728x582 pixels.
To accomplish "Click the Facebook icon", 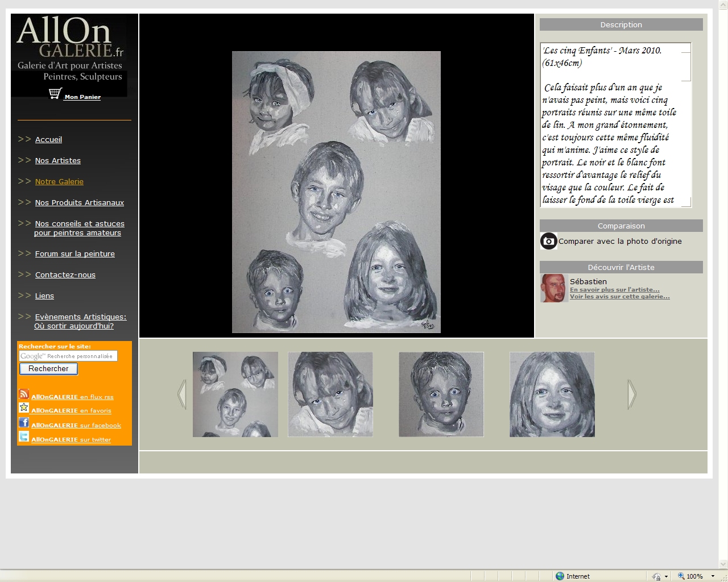I will click(x=24, y=422).
